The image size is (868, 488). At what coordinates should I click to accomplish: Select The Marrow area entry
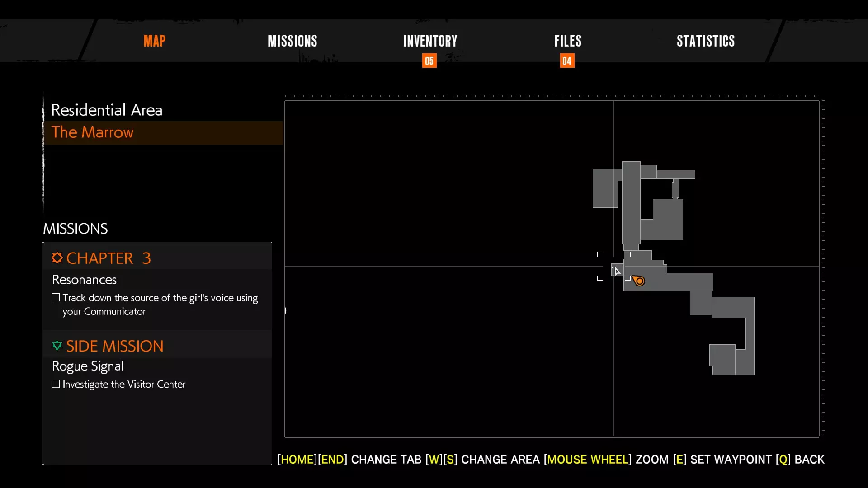[x=93, y=132]
